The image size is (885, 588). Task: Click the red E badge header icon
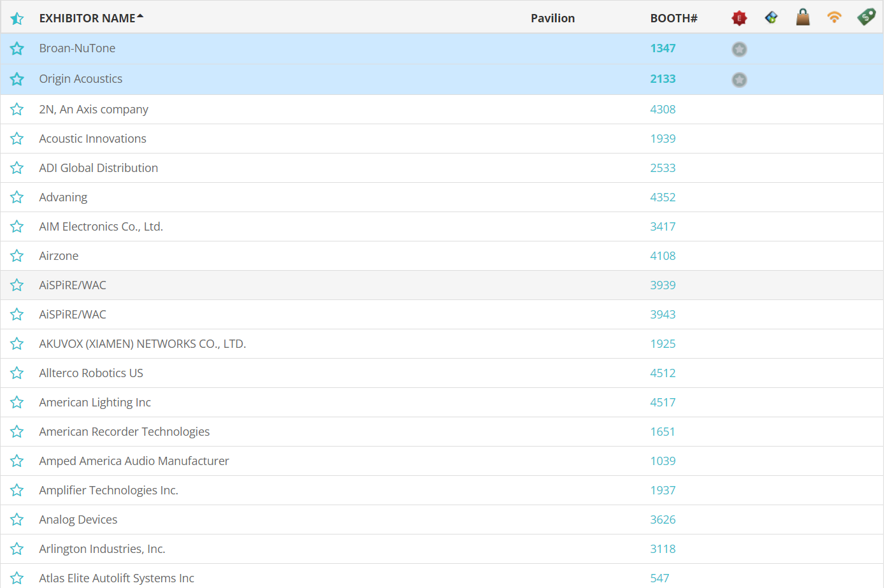point(739,18)
